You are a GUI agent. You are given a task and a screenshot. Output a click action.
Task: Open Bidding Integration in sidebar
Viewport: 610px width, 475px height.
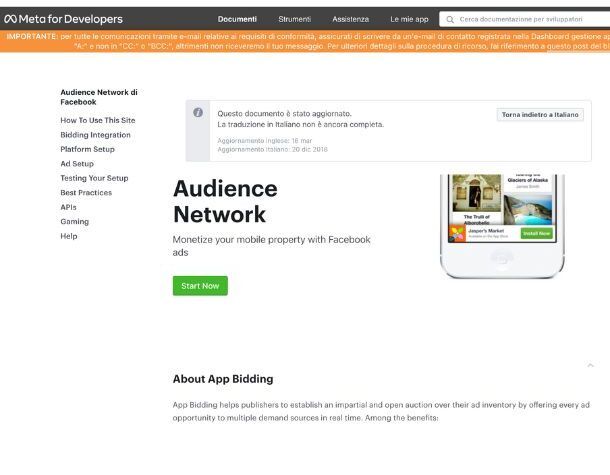click(x=95, y=135)
